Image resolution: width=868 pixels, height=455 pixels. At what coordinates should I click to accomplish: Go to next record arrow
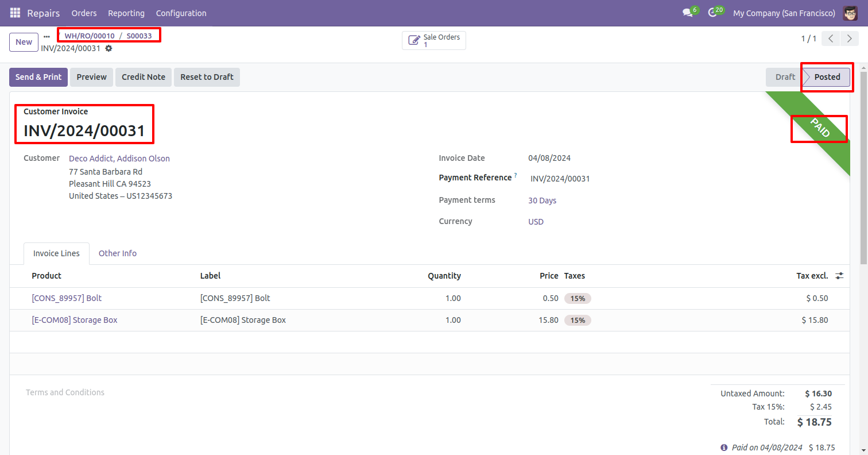point(849,38)
